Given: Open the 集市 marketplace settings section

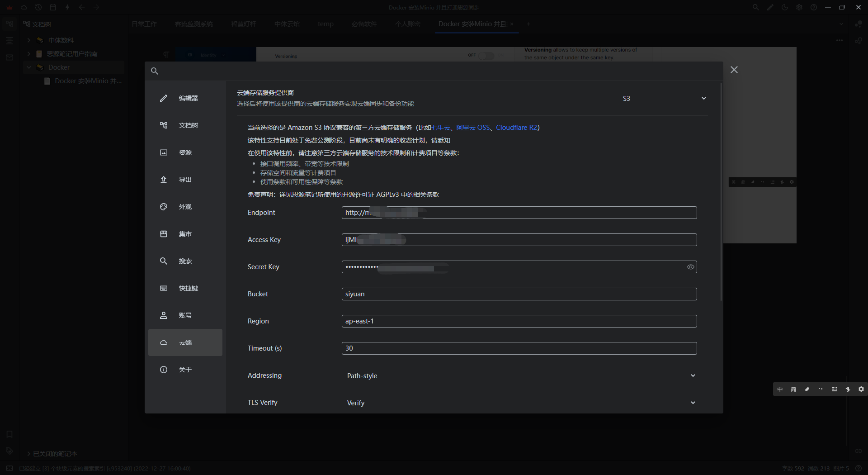Looking at the screenshot, I should (185, 234).
